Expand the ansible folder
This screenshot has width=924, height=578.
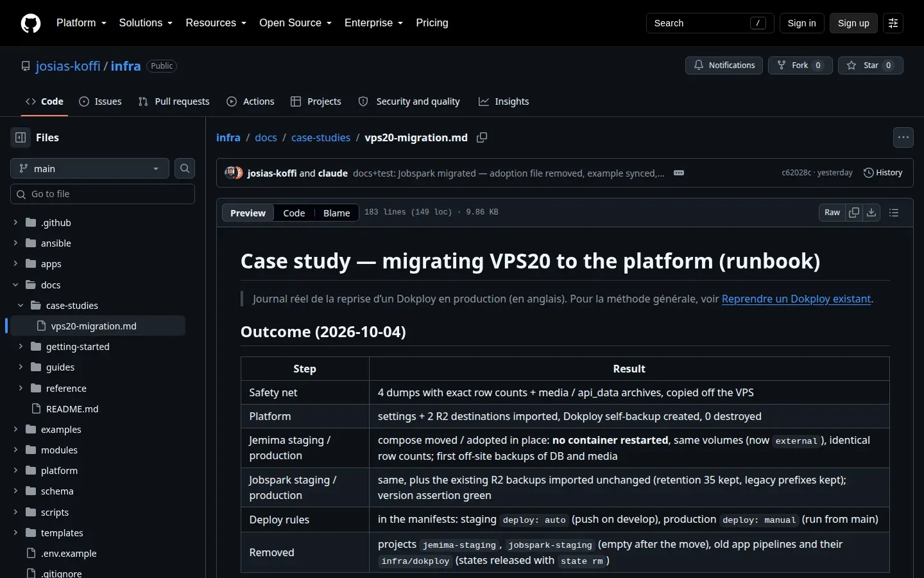tap(15, 243)
